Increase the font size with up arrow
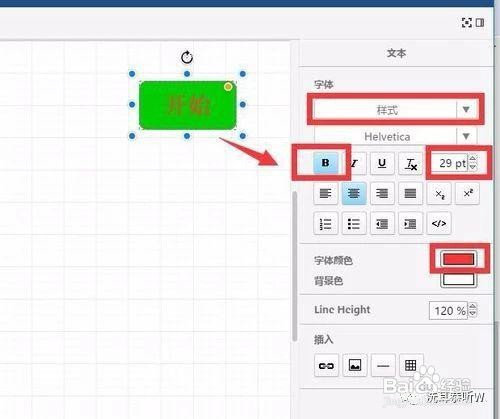Viewport: 500px width, 419px height. click(x=473, y=159)
